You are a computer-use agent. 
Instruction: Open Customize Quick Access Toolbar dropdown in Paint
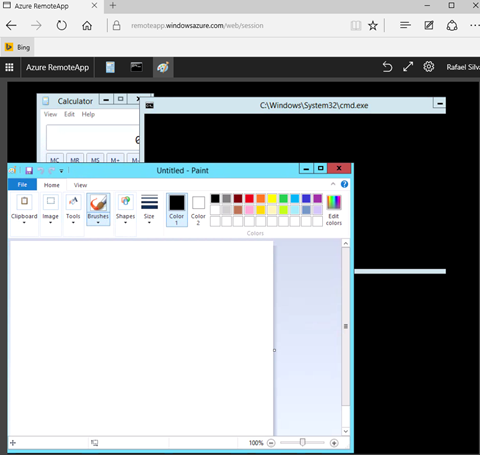point(61,171)
